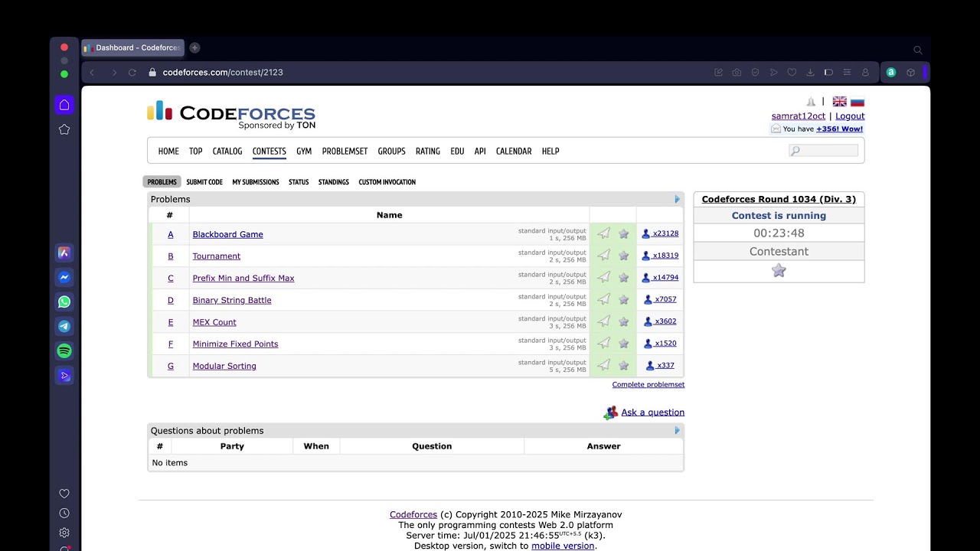The image size is (980, 551).
Task: Switch to SUBMIT CODE tab
Action: 204,182
